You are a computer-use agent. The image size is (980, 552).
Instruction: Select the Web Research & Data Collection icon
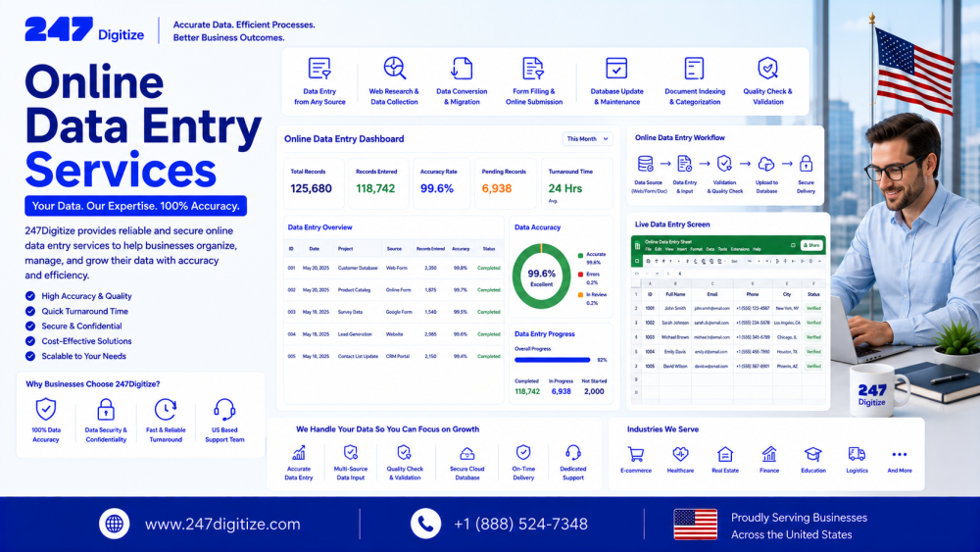[x=394, y=68]
